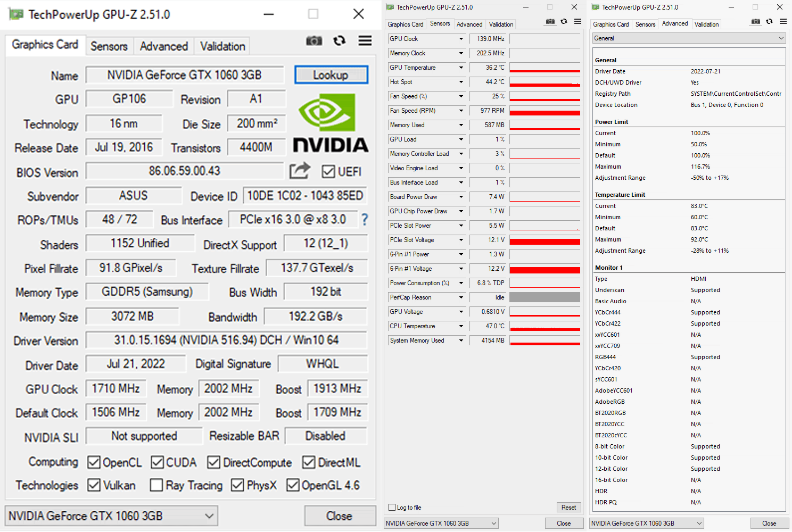Click the camera icon in Advanced window
The width and height of the screenshot is (792, 532).
click(756, 22)
